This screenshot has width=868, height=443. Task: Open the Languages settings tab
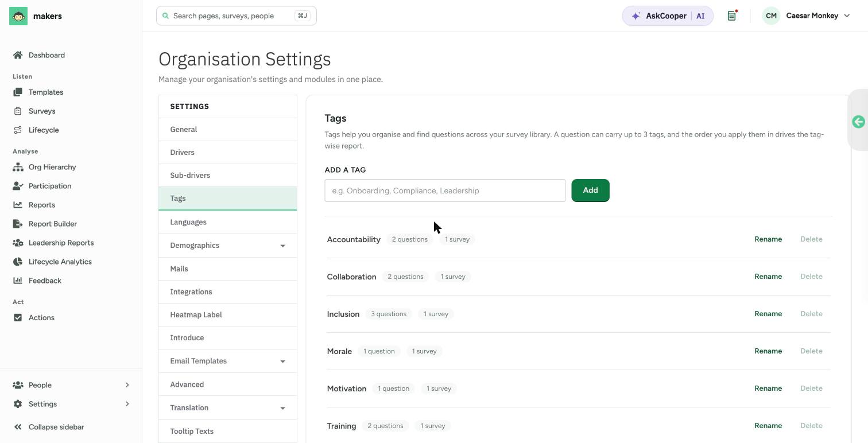pyautogui.click(x=228, y=222)
